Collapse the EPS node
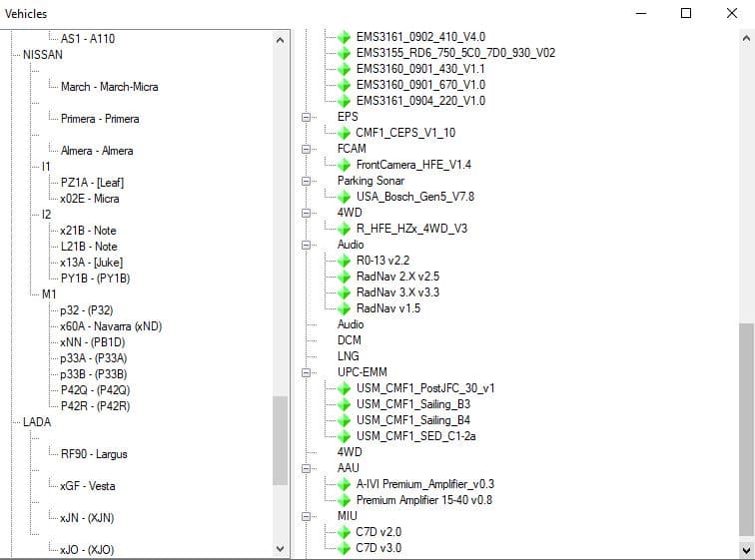 click(306, 117)
